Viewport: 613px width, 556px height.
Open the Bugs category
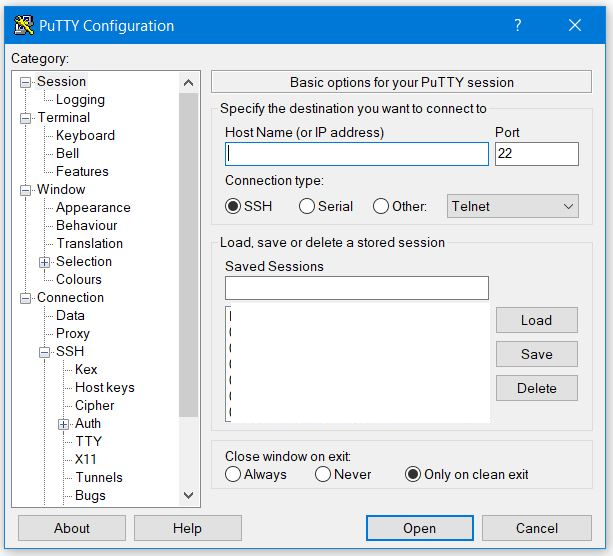coord(90,495)
